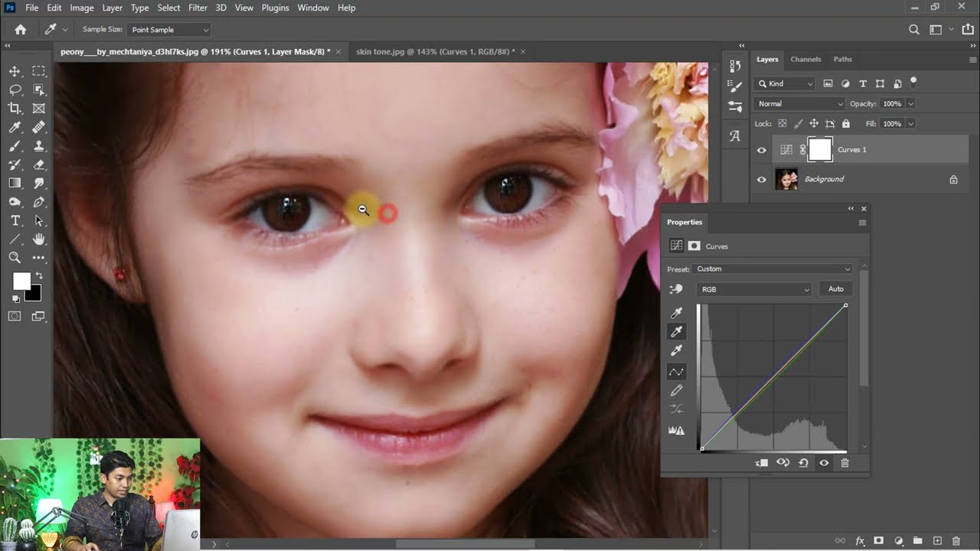Open the RGB channel dropdown
This screenshot has height=551, width=980.
(x=753, y=289)
